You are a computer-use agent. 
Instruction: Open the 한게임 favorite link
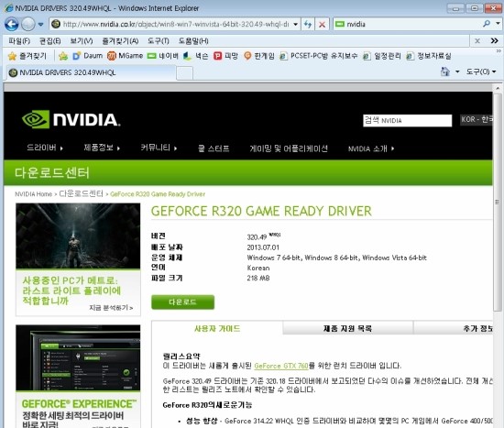tap(259, 56)
